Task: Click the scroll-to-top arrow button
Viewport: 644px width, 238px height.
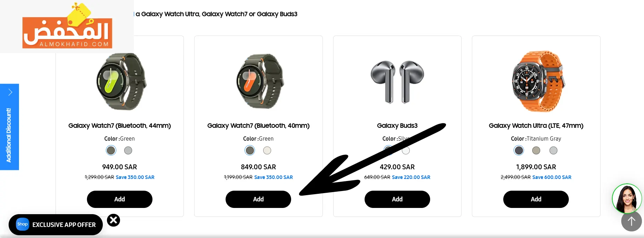Action: tap(631, 221)
